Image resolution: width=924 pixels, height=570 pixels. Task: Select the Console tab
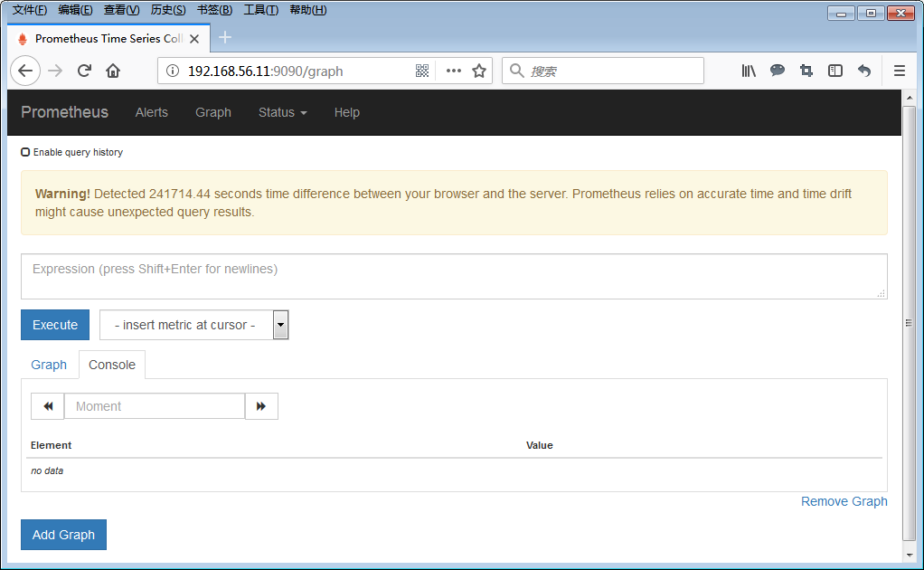click(x=112, y=365)
